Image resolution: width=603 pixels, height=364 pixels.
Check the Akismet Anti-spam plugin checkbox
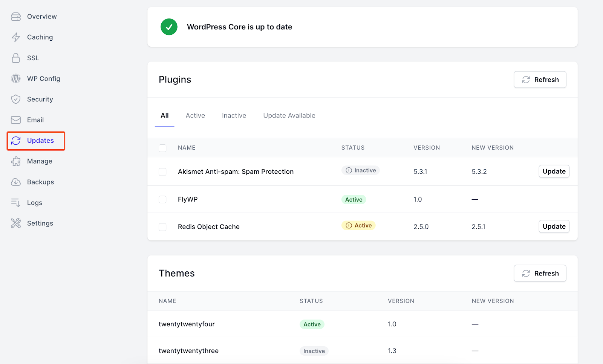pos(162,172)
